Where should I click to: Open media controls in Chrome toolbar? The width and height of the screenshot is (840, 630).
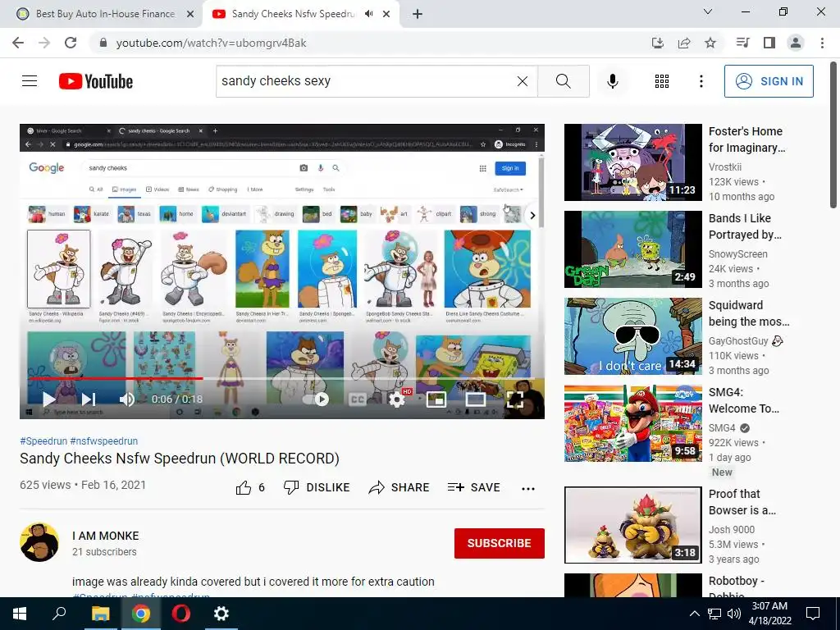click(742, 43)
